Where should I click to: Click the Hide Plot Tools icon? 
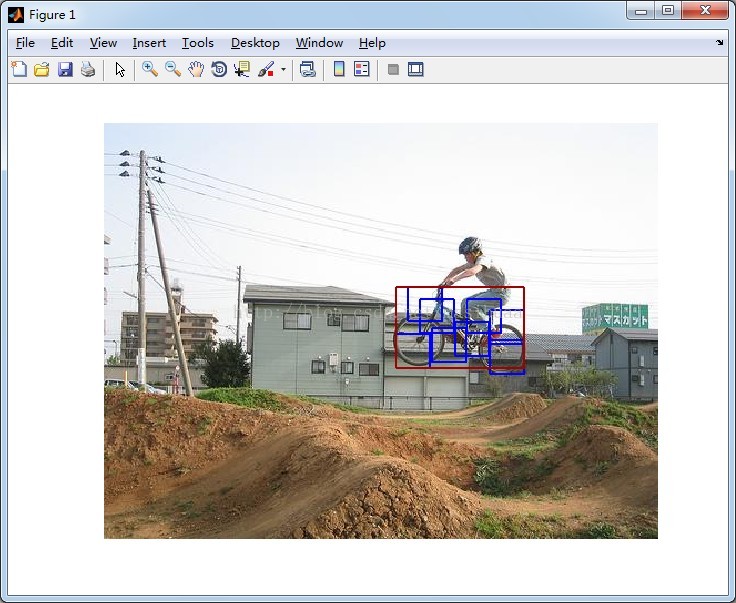[393, 69]
